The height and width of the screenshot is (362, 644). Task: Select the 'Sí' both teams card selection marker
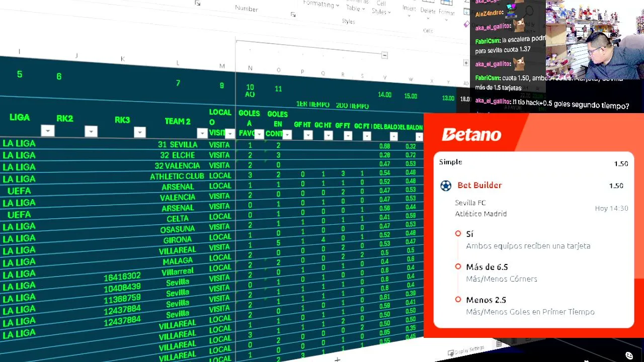click(x=458, y=233)
